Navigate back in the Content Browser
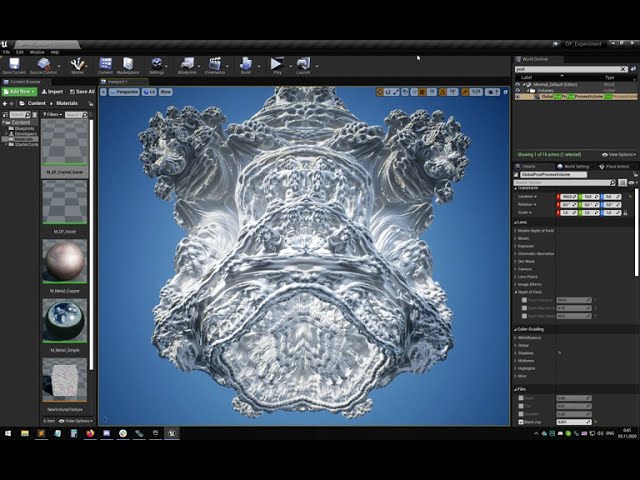640x480 pixels. click(x=5, y=103)
